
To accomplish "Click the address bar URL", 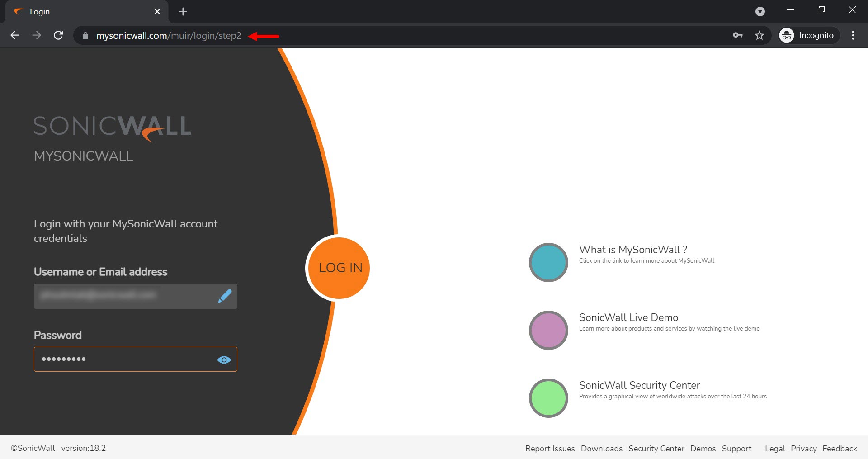I will point(169,36).
